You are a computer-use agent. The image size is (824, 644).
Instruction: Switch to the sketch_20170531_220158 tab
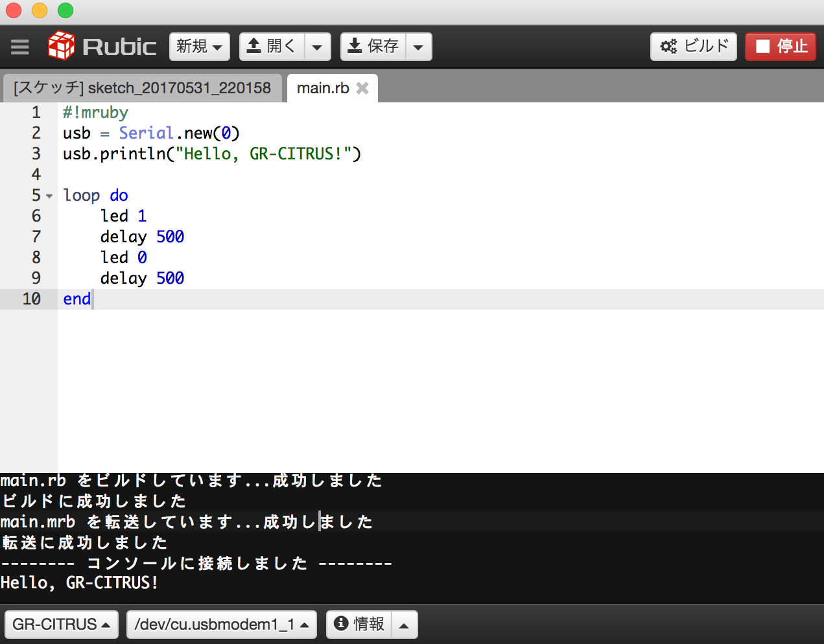click(x=142, y=88)
